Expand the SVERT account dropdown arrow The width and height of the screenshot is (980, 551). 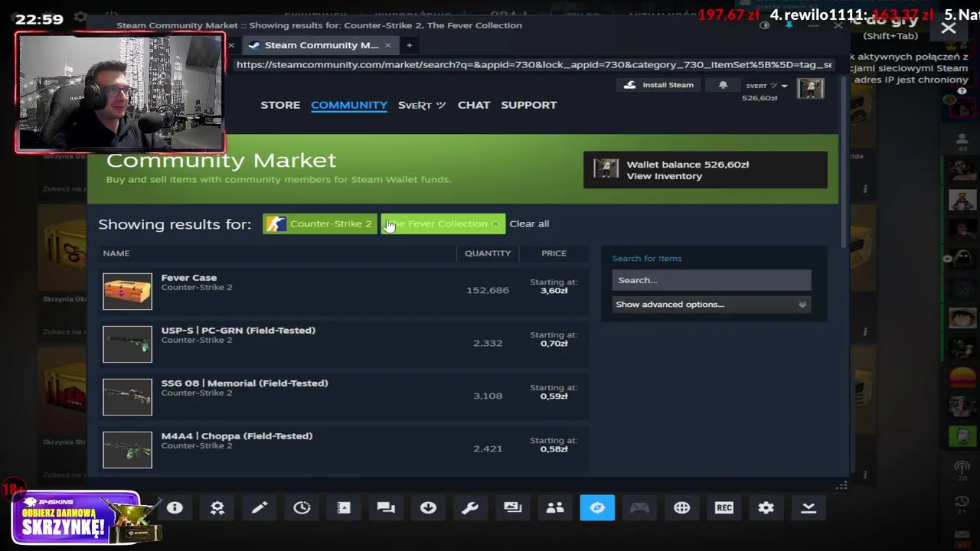coord(784,86)
